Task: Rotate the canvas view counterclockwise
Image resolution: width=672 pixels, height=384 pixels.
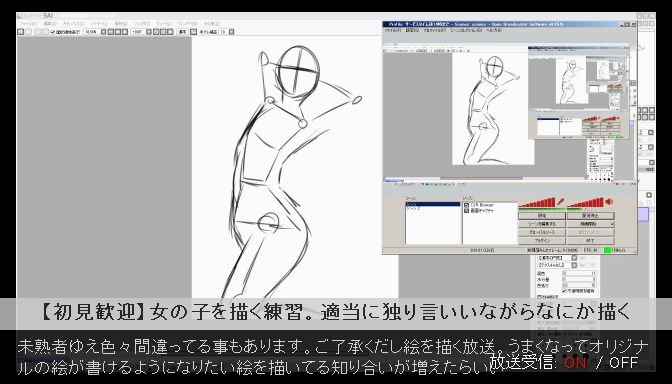Action: click(x=156, y=32)
